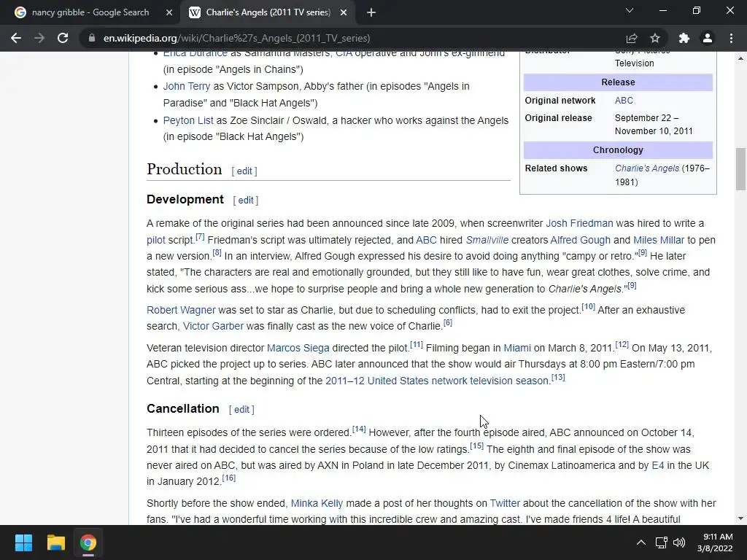Follow the pilot link

(x=156, y=240)
